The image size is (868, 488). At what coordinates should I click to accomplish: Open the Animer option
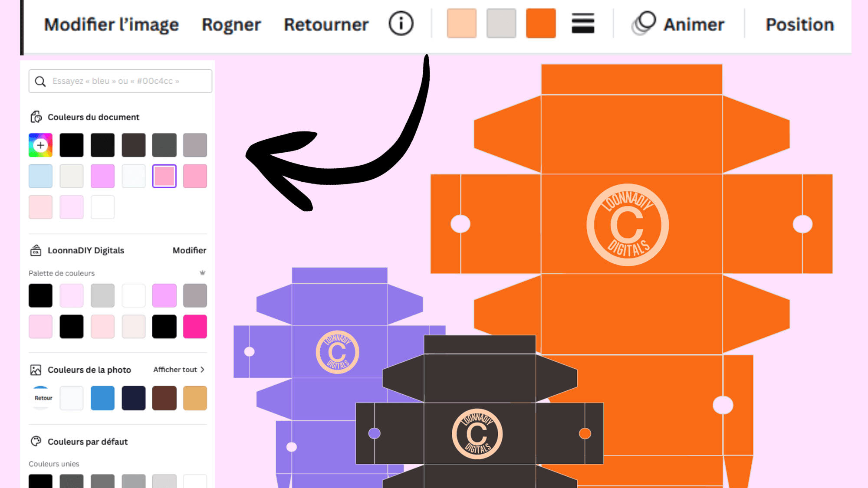[678, 24]
